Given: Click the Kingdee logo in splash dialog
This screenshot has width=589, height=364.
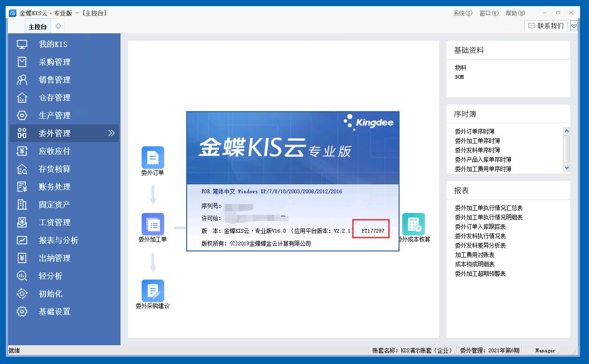Looking at the screenshot, I should tap(369, 122).
